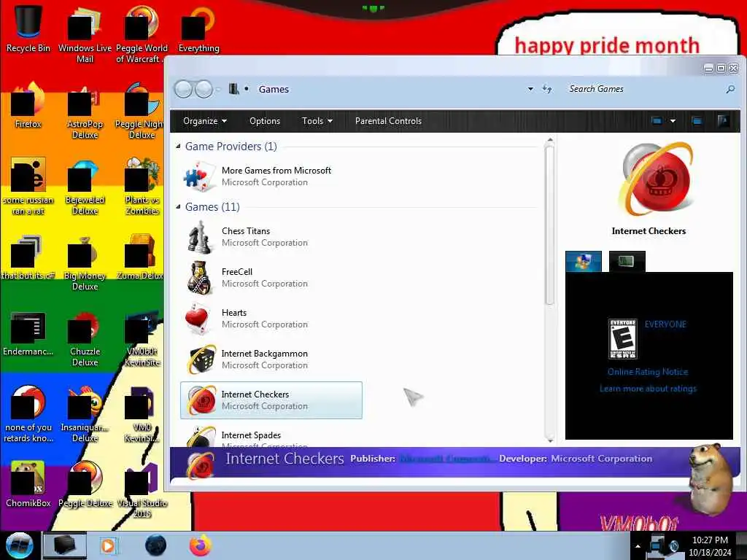Select the Internet Spades list entry

(x=271, y=436)
